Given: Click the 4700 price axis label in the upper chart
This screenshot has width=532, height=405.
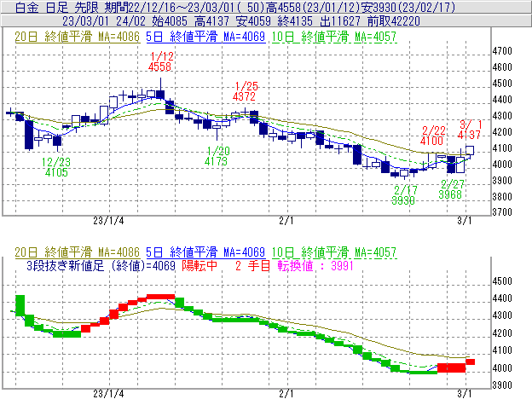Looking at the screenshot, I should click(x=502, y=51).
